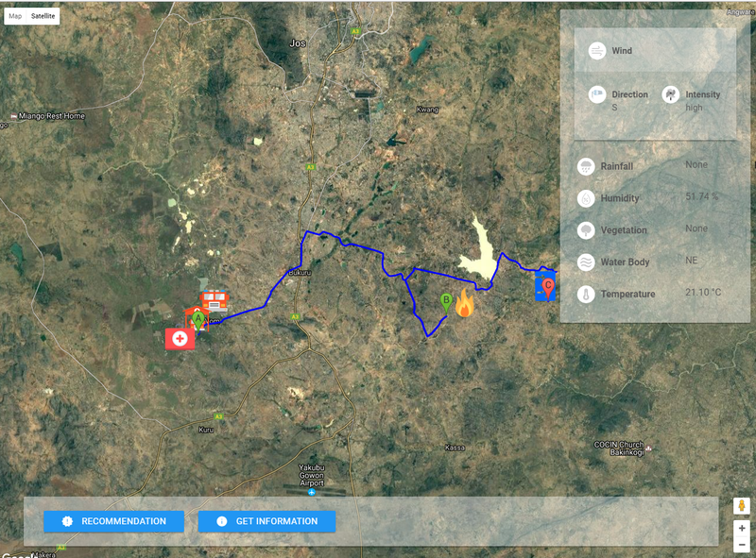Click the Temperature thermometer icon

586,295
